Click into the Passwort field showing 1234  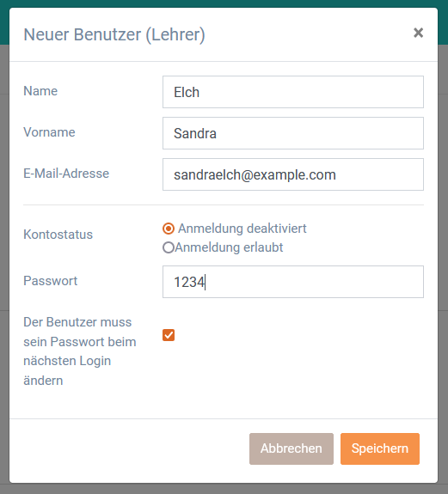pos(293,282)
